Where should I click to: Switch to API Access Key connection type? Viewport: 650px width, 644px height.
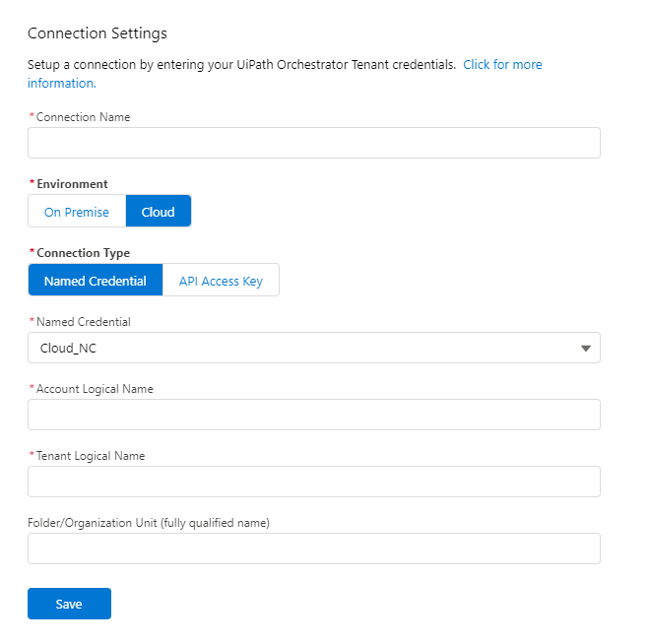(x=221, y=281)
